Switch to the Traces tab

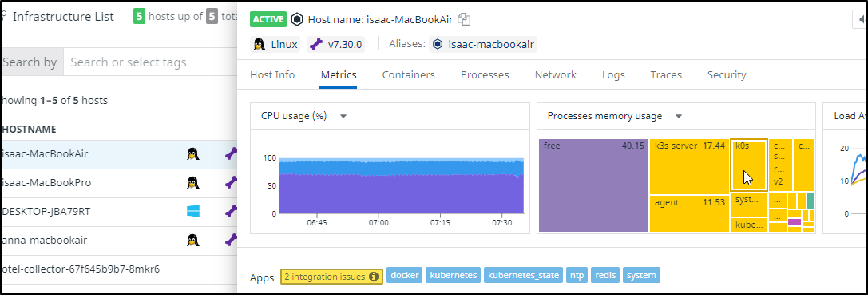[x=666, y=75]
